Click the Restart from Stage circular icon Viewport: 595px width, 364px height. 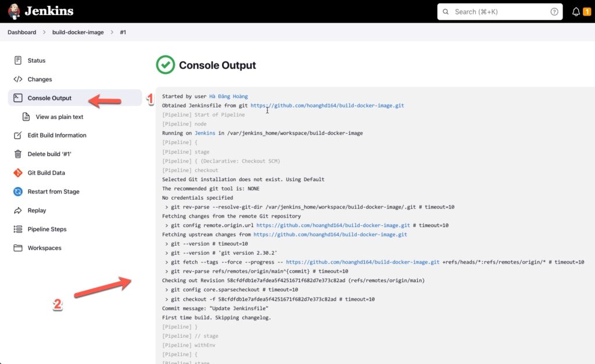(x=18, y=192)
